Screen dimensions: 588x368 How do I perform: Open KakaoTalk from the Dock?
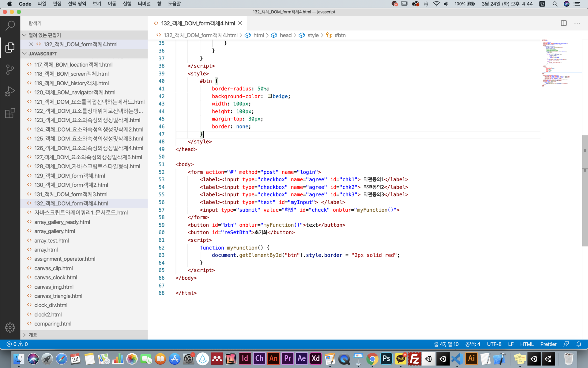pyautogui.click(x=401, y=358)
